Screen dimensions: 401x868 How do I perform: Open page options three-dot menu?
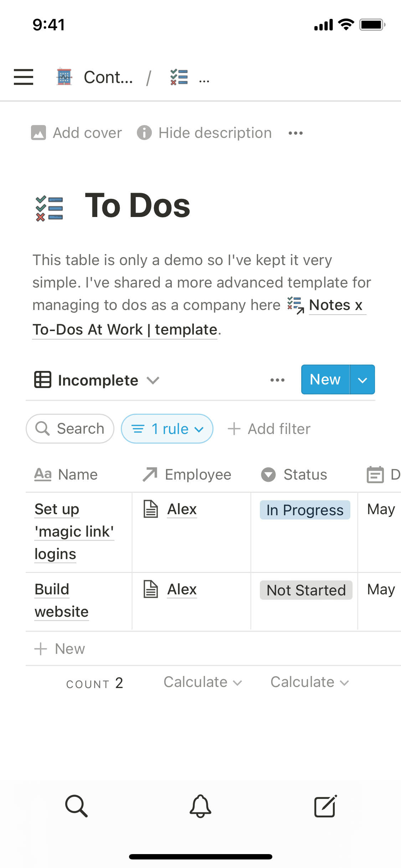click(295, 133)
